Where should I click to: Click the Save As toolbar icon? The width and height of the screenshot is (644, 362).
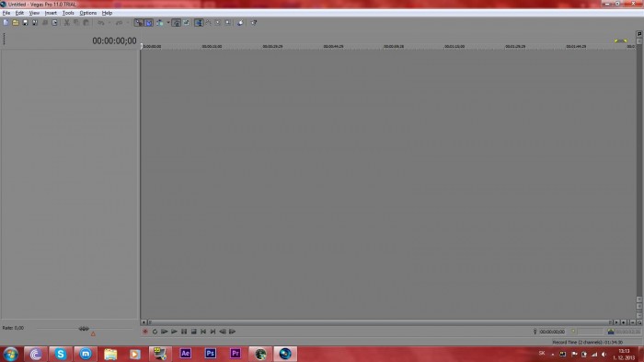pos(35,23)
